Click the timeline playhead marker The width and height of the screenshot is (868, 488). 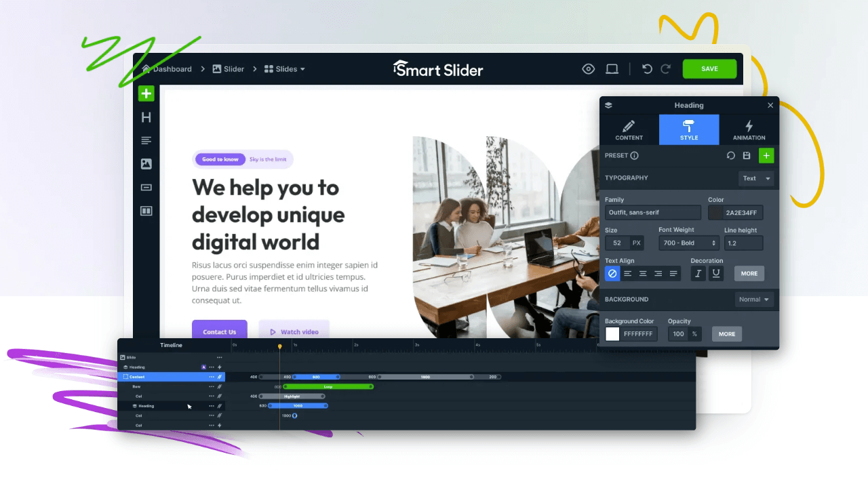(x=279, y=346)
